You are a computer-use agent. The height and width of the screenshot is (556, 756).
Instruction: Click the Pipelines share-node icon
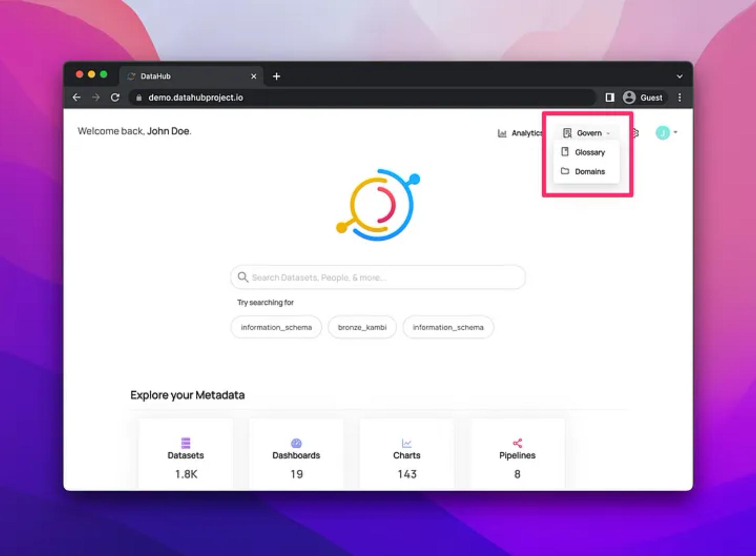pyautogui.click(x=517, y=443)
